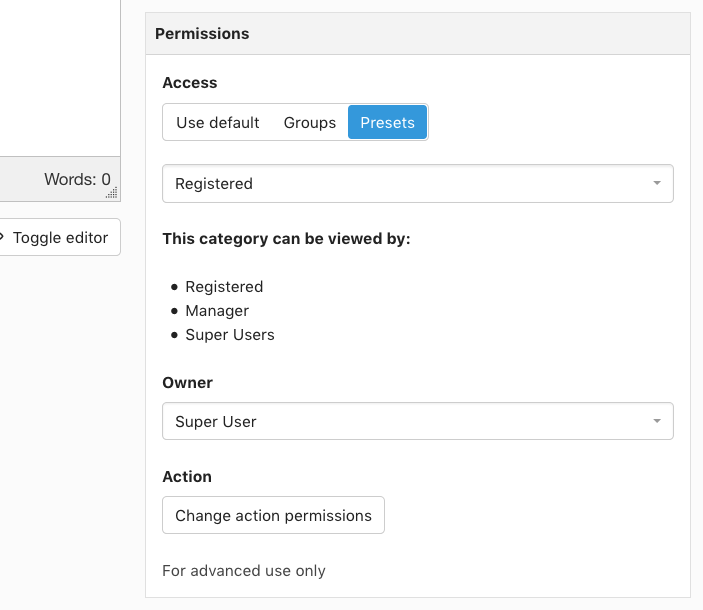
Task: Click the Toggle editor button
Action: (59, 237)
